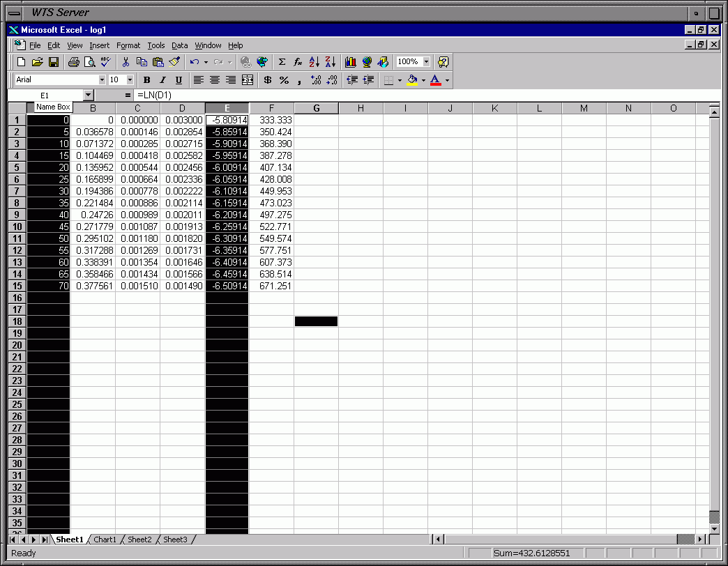Select the AutoSum tool
This screenshot has width=728, height=566.
pyautogui.click(x=280, y=61)
